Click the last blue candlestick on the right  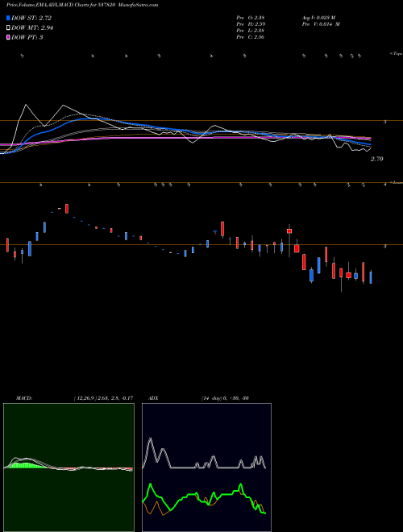371,276
